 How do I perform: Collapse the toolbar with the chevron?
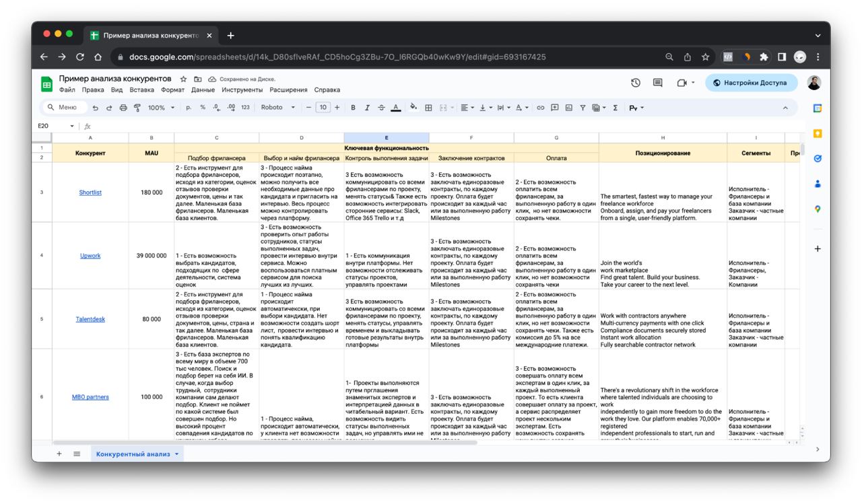pyautogui.click(x=785, y=108)
